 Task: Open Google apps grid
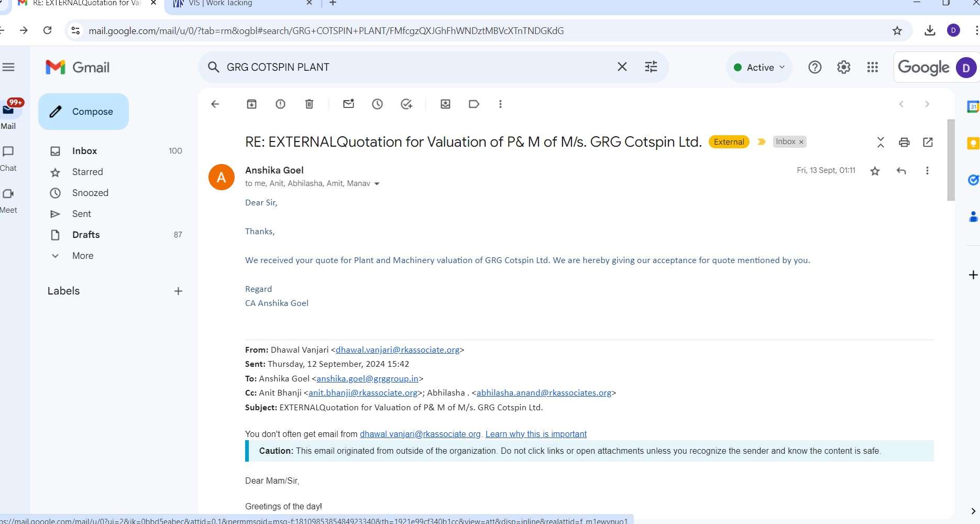(x=872, y=67)
